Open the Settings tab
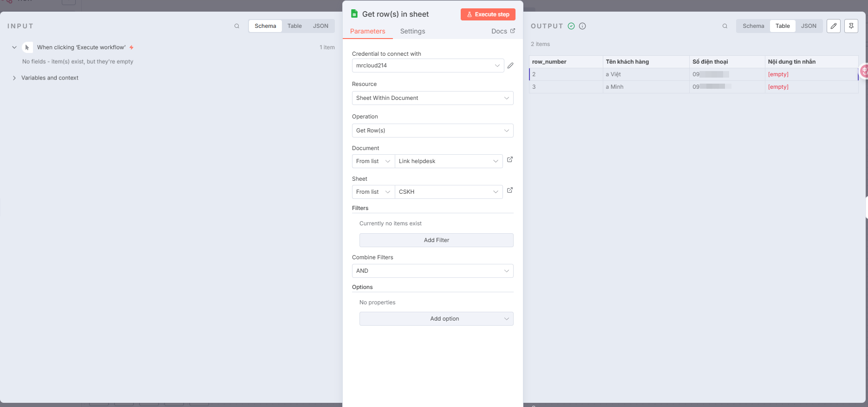 tap(412, 31)
